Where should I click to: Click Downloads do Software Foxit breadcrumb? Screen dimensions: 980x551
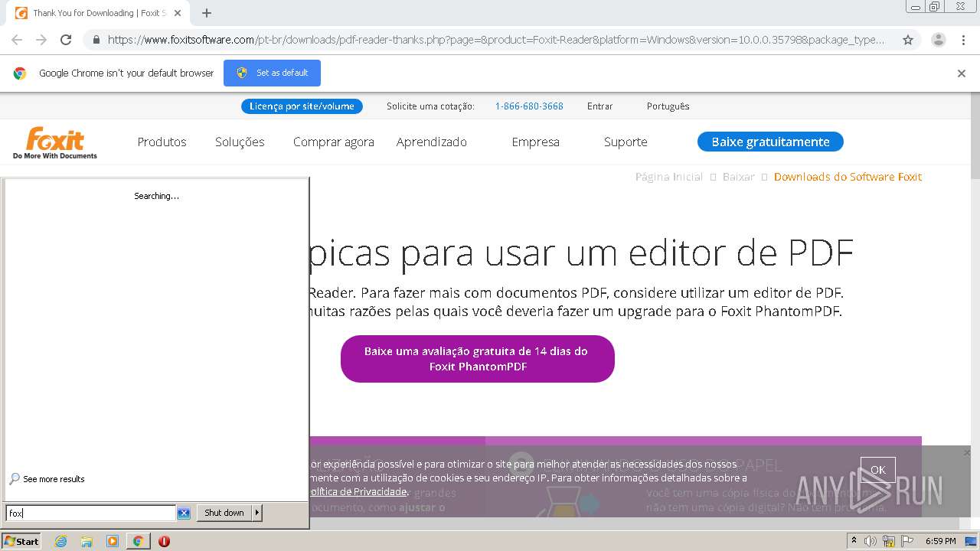(848, 177)
